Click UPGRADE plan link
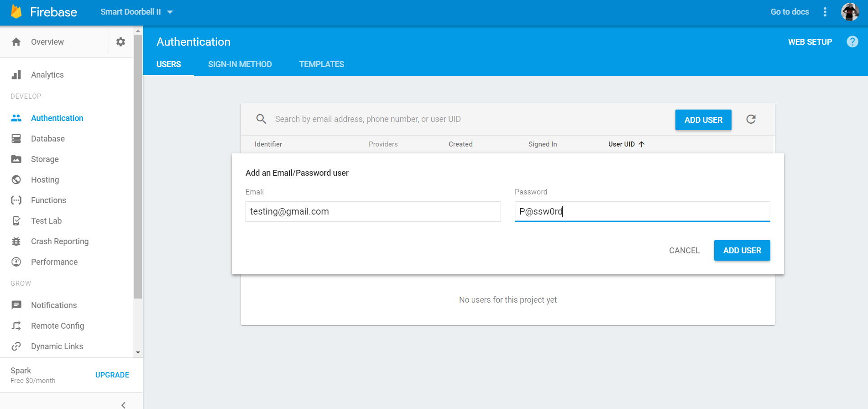This screenshot has width=868, height=409. (x=112, y=375)
